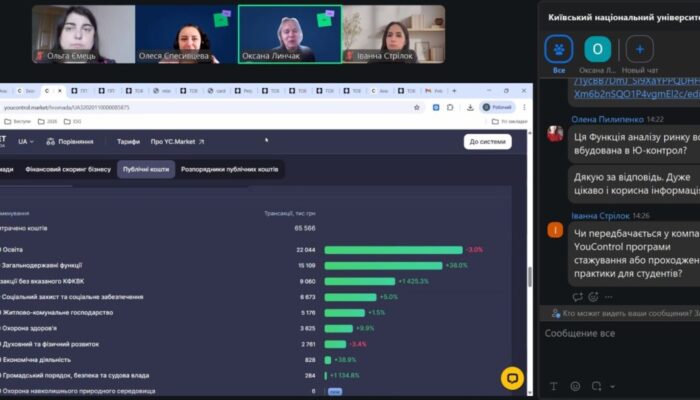The image size is (700, 400).
Task: Select Оксана Линчак video thumbnail
Action: 289,34
